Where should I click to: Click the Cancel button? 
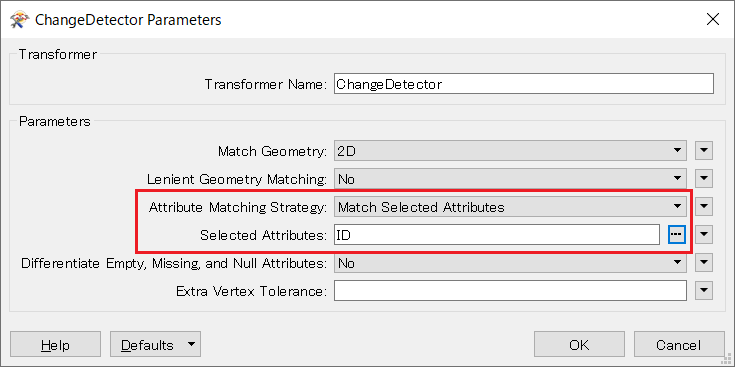tap(679, 345)
